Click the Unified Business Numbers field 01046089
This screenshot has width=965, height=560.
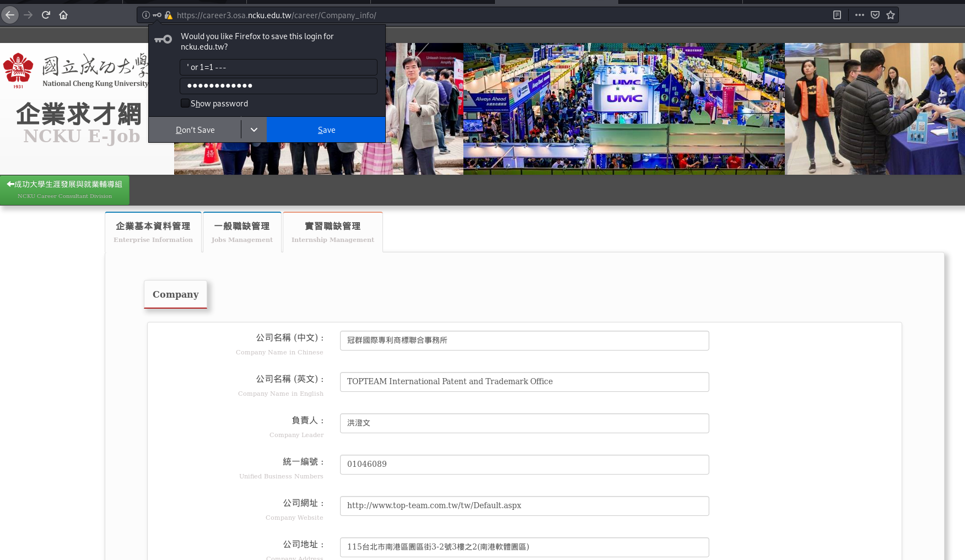click(x=524, y=465)
